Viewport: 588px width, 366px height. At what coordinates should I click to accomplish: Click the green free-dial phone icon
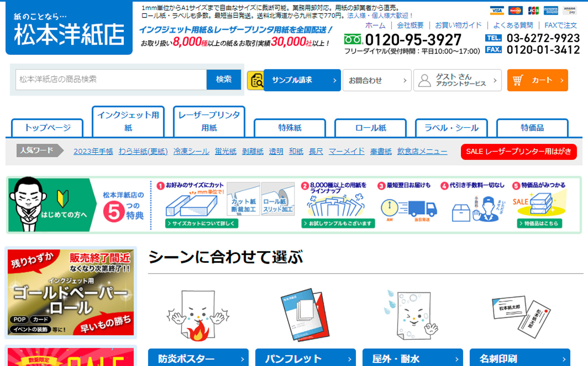[353, 40]
